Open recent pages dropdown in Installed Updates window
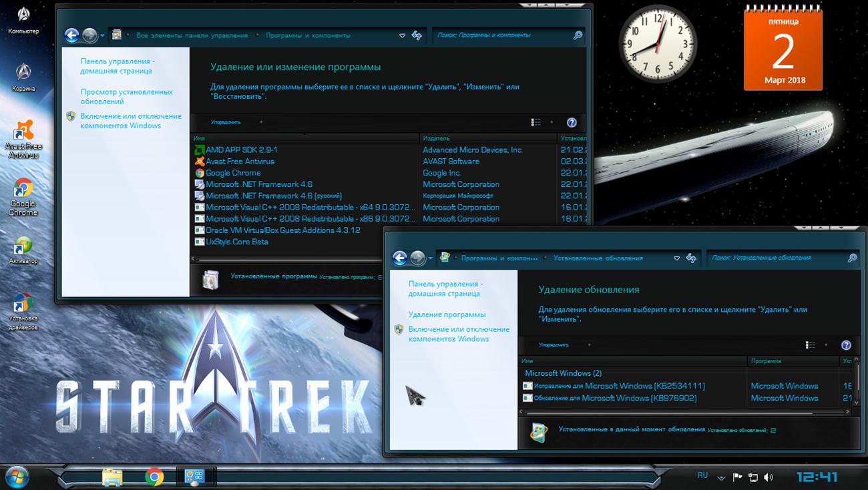Viewport: 868px width, 490px height. 431,258
